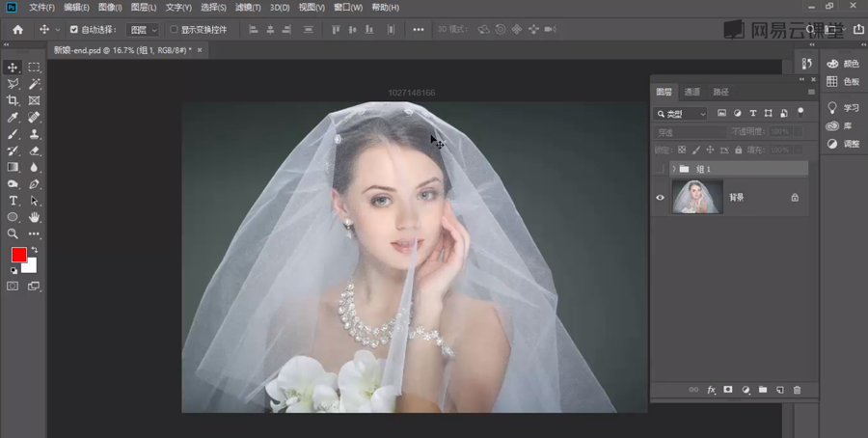Click the delete layer trash icon
The width and height of the screenshot is (868, 438).
(x=797, y=390)
